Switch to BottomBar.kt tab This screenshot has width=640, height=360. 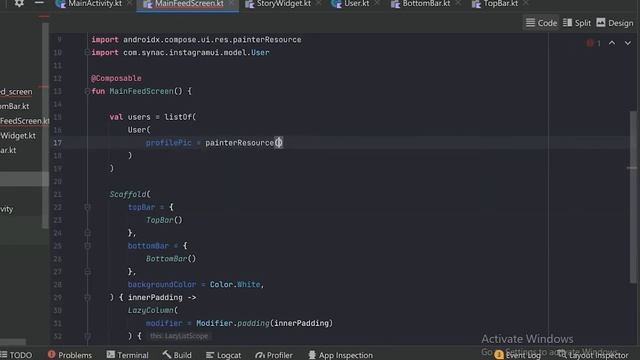click(x=426, y=4)
